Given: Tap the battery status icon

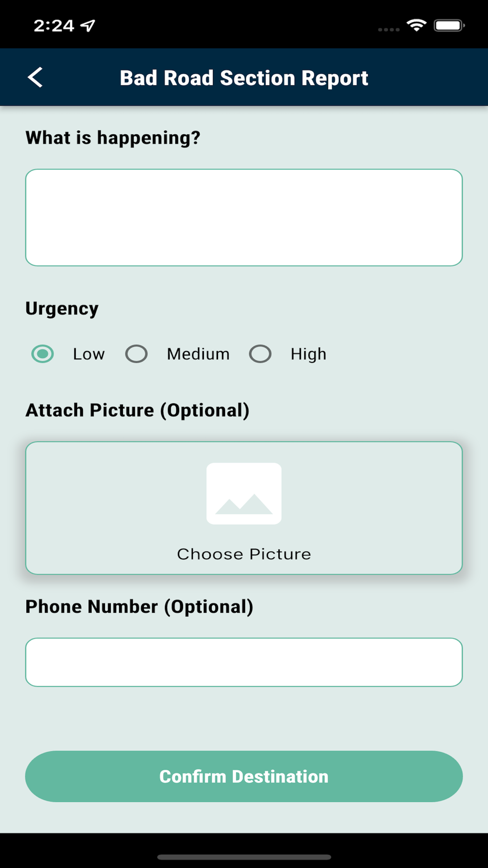Looking at the screenshot, I should 449,25.
